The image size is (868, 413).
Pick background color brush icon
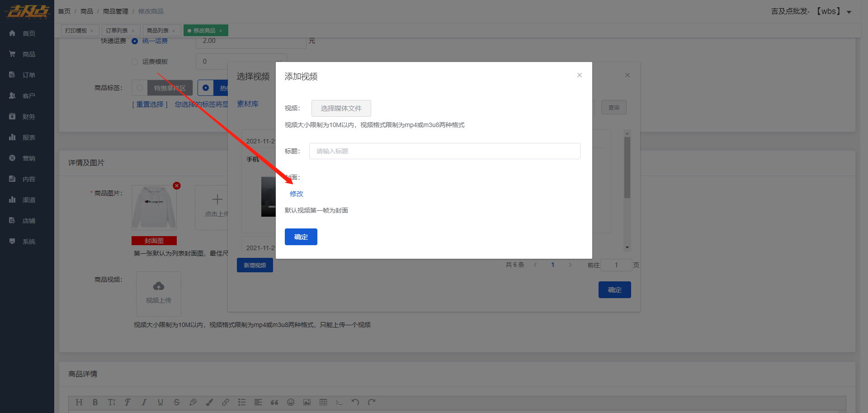(209, 402)
